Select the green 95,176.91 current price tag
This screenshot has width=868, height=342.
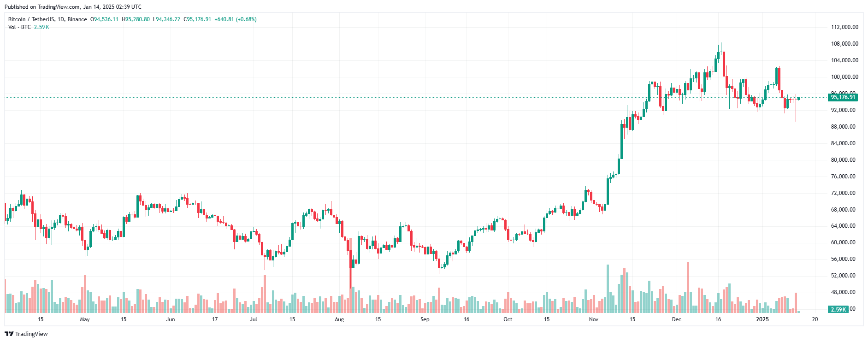click(x=843, y=97)
